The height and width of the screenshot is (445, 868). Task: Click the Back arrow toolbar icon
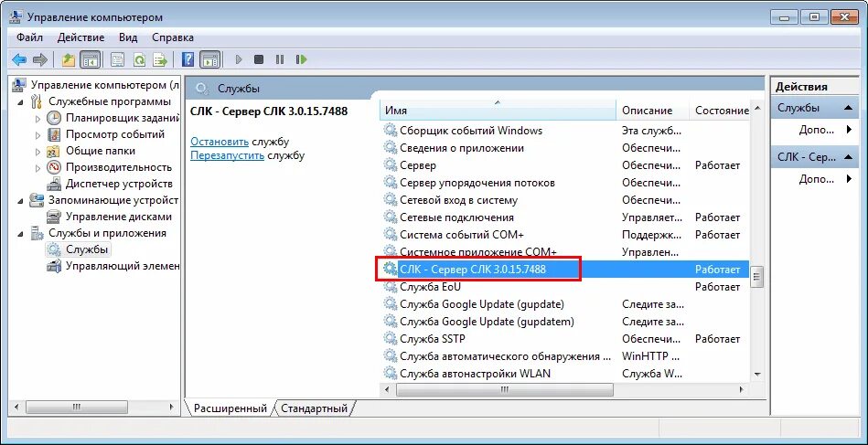pos(19,59)
